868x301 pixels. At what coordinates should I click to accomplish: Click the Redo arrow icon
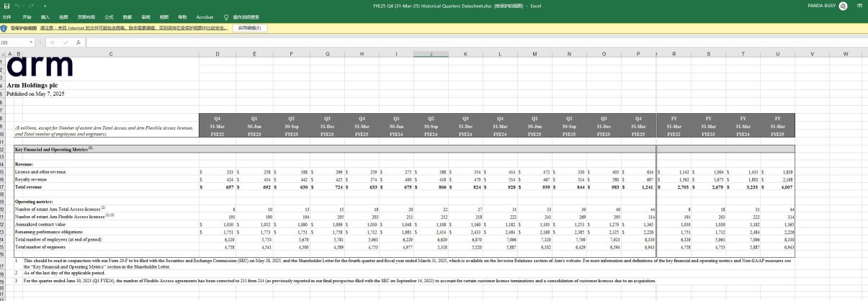click(32, 5)
